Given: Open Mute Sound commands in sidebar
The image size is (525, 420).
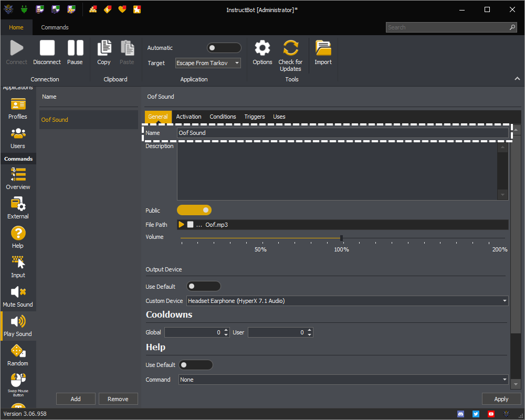Looking at the screenshot, I should (x=18, y=297).
